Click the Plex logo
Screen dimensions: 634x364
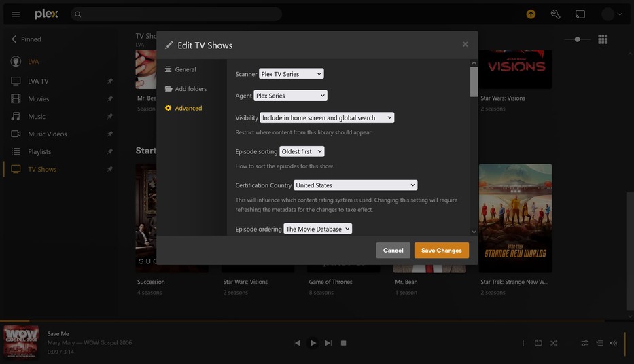[x=46, y=14]
